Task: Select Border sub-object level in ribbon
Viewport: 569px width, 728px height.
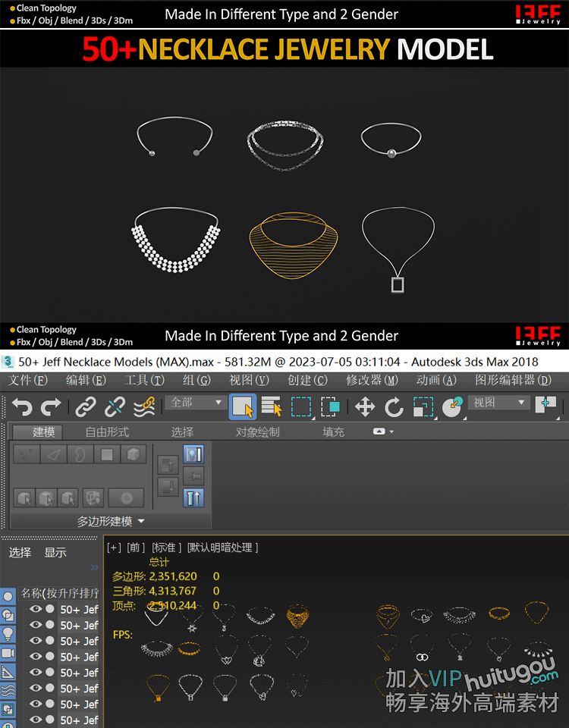Action: 80,454
